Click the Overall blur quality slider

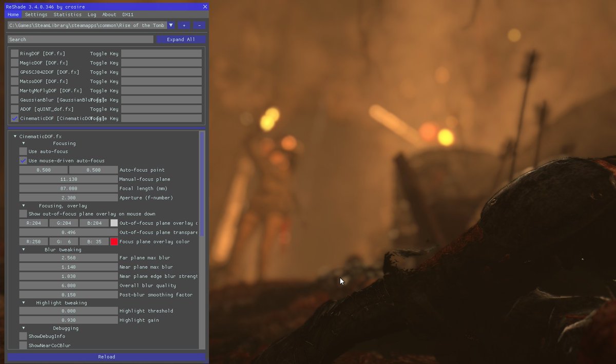point(68,285)
